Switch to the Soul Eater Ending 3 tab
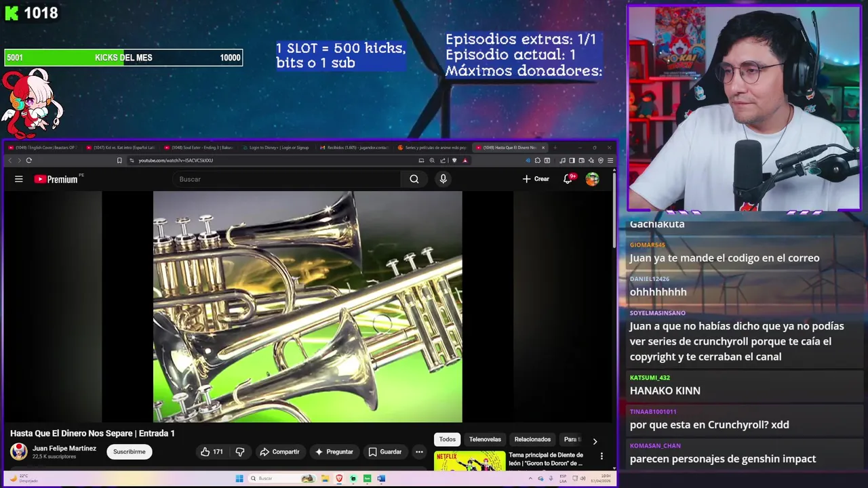 click(199, 147)
